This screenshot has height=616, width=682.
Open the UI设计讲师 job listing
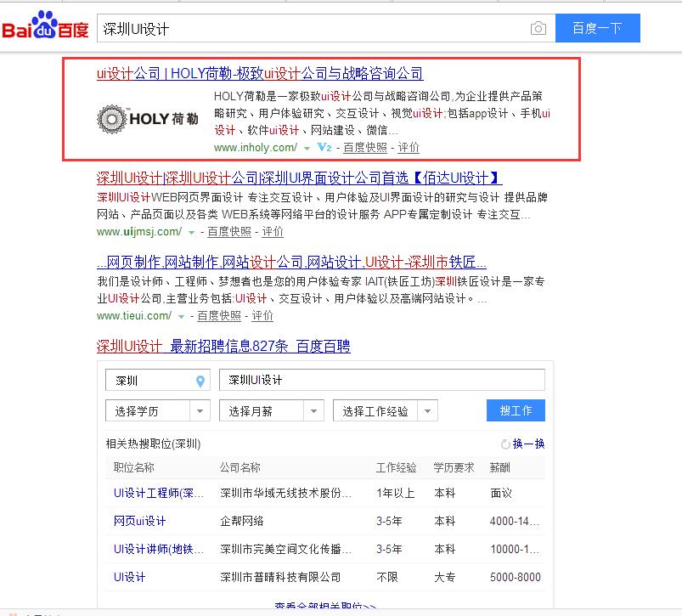(158, 549)
